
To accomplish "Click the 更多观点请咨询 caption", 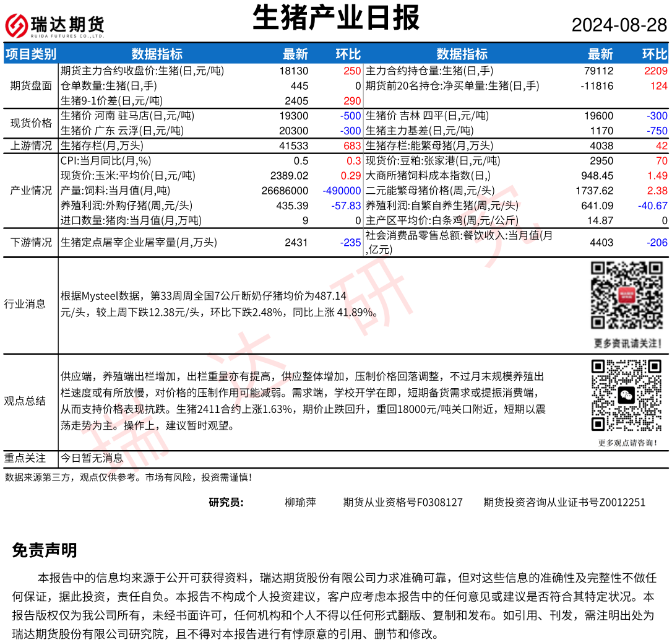I will pyautogui.click(x=627, y=442).
